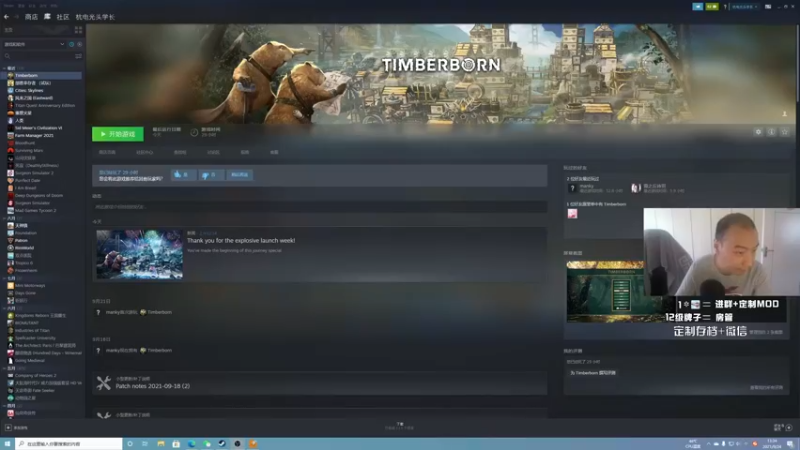Click the thumbs up recommend button
Screen dimensions: 800x450
pos(183,175)
